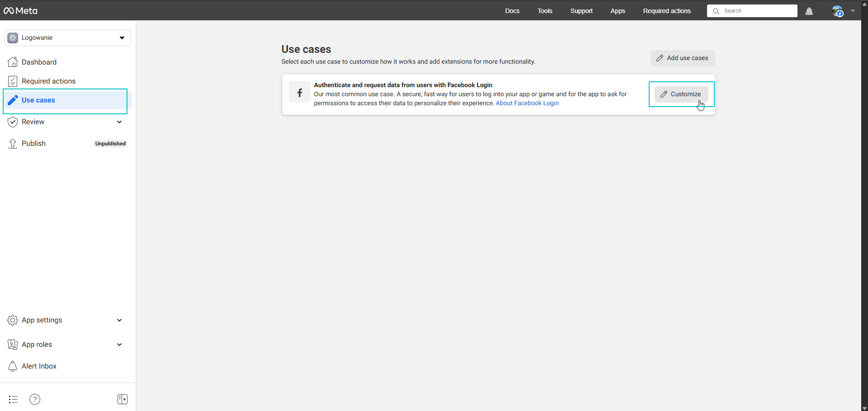Go to Dashboard in the sidebar
The image size is (868, 411).
[39, 62]
